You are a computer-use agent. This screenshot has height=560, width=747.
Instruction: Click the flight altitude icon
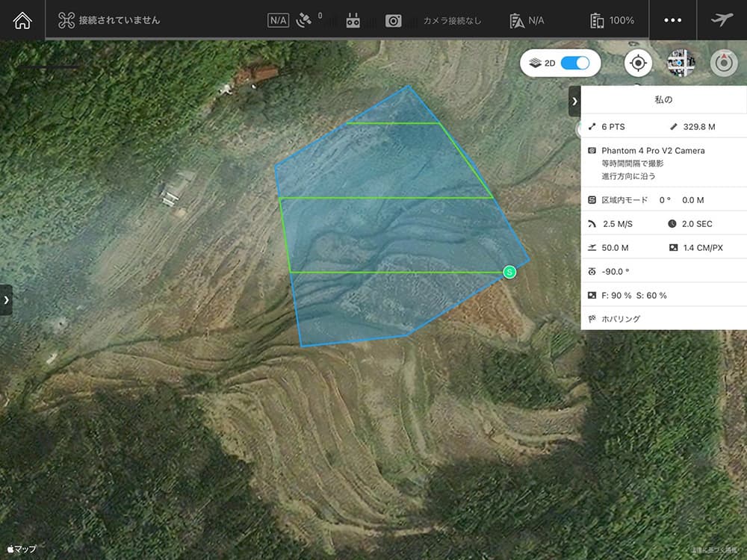click(x=592, y=248)
